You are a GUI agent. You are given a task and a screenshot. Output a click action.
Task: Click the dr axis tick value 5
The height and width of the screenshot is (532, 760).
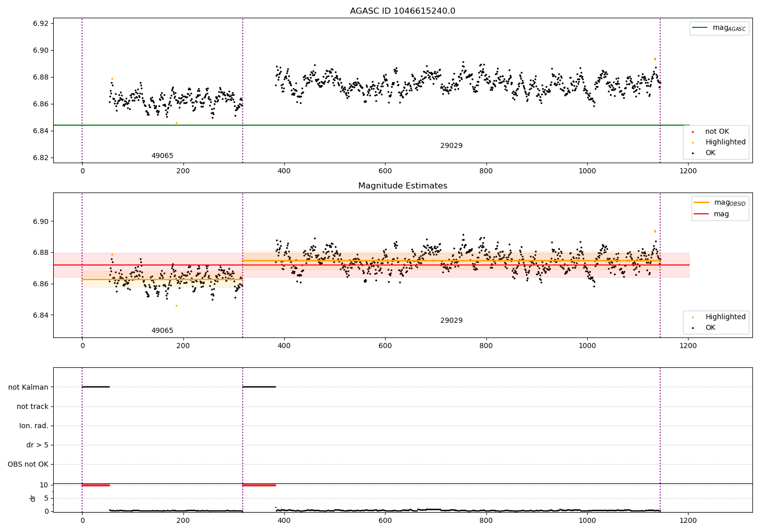tap(46, 498)
